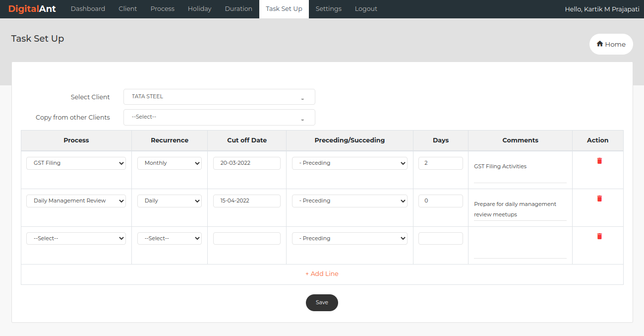The image size is (644, 336).
Task: Click Logout in the top navigation
Action: coord(366,9)
